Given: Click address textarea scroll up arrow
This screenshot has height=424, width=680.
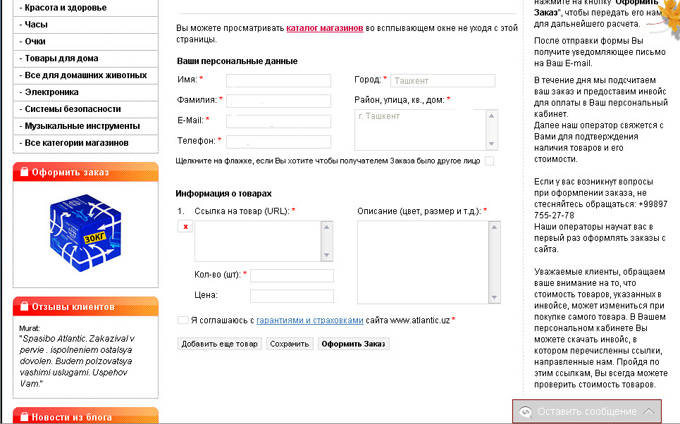Looking at the screenshot, I should click(x=491, y=116).
